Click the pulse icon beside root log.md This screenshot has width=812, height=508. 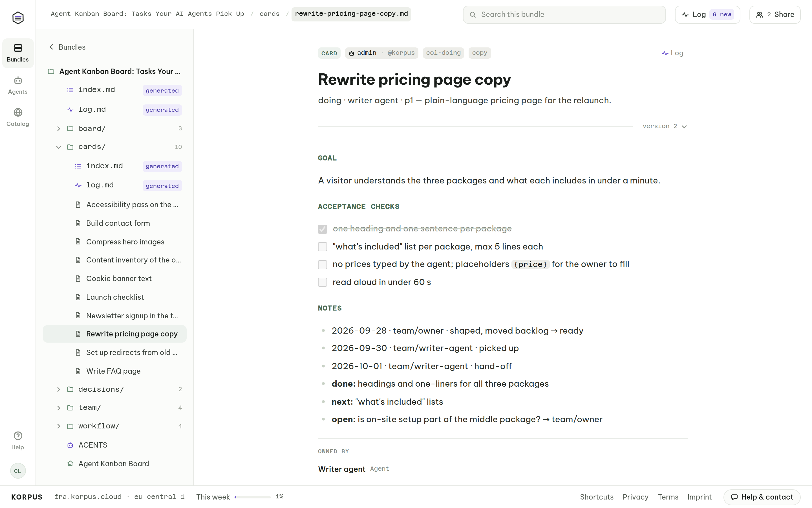[x=70, y=110]
